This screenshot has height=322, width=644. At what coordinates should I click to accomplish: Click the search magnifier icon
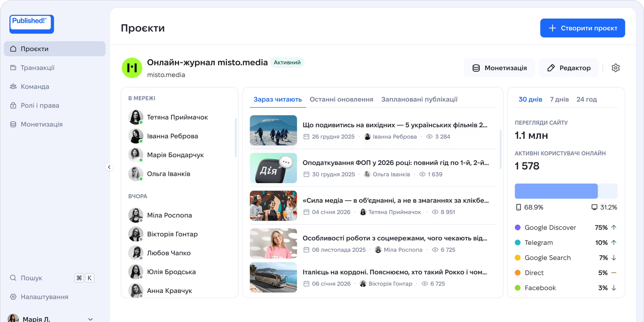click(13, 278)
